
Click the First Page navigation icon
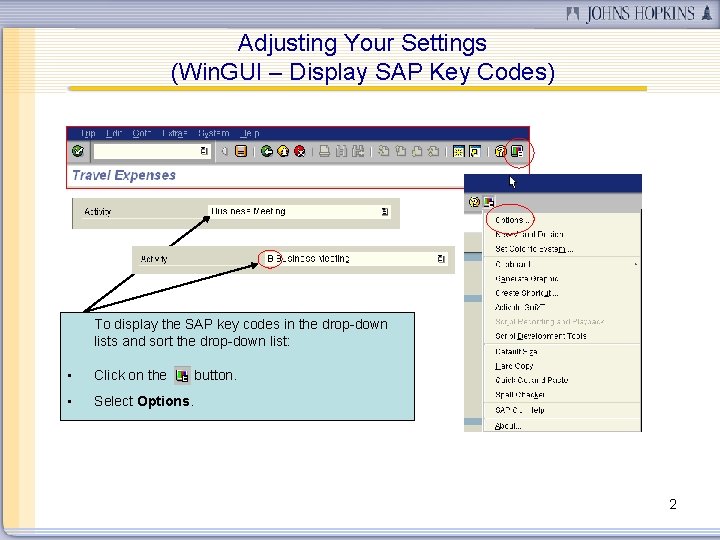[383, 151]
